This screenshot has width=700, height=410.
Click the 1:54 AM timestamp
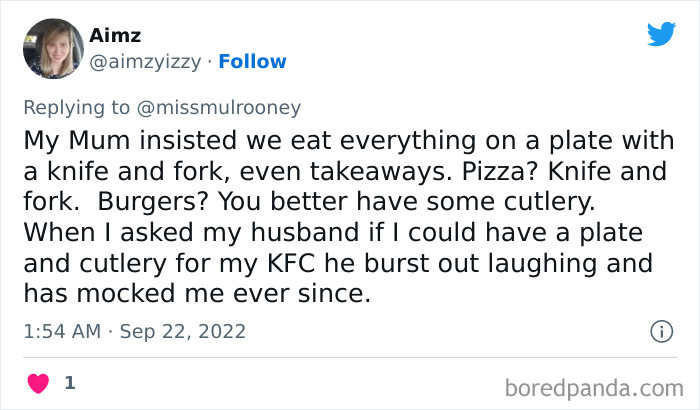61,331
